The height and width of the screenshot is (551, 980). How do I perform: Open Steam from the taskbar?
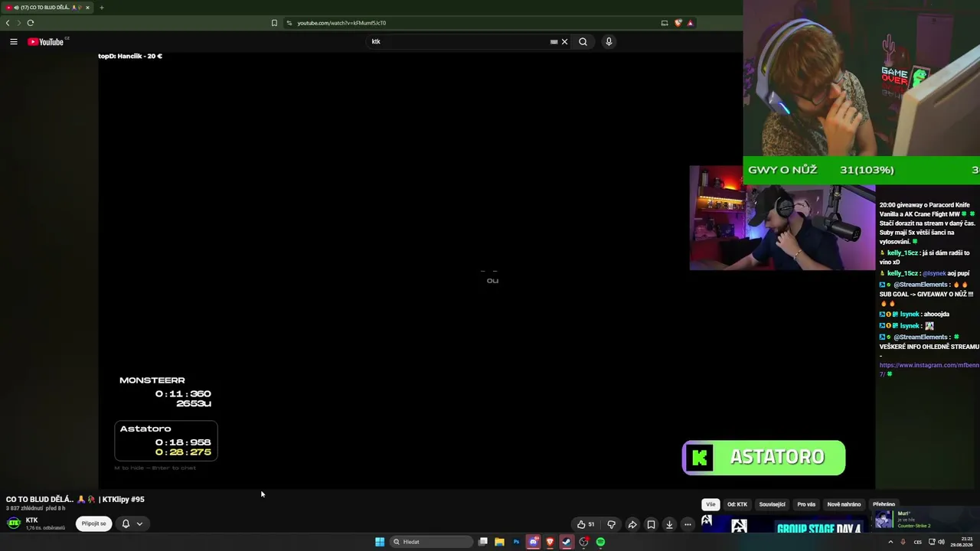pyautogui.click(x=567, y=542)
